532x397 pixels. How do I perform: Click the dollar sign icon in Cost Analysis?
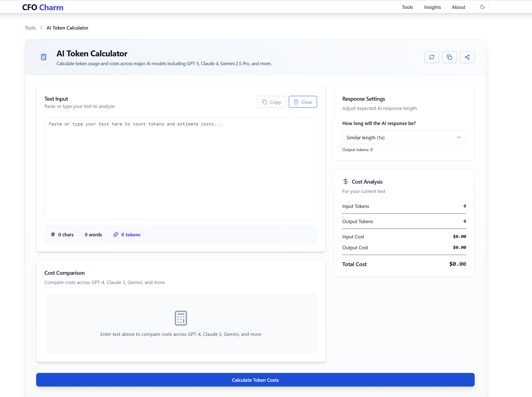[x=345, y=181]
